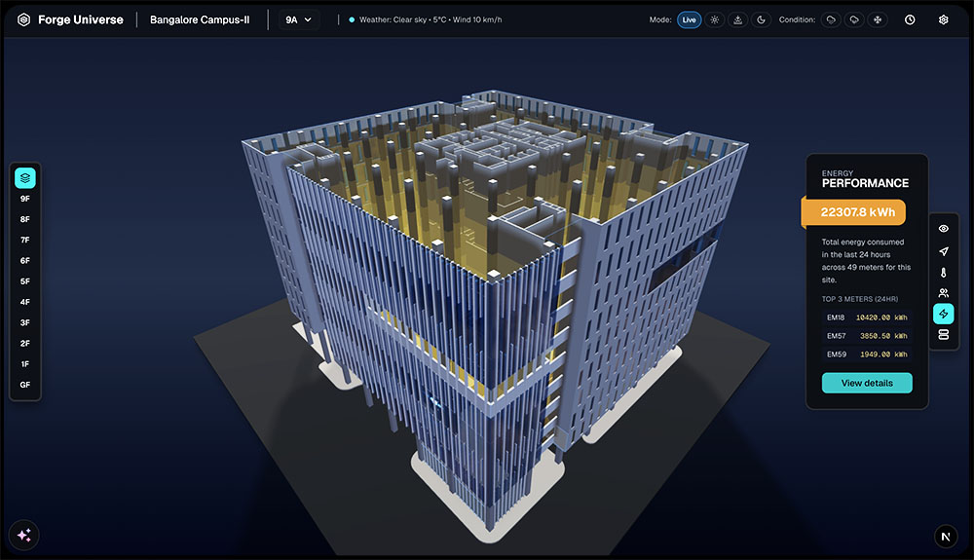Expand the 9A building dropdown
Viewport: 974px width, 560px height.
tap(298, 19)
